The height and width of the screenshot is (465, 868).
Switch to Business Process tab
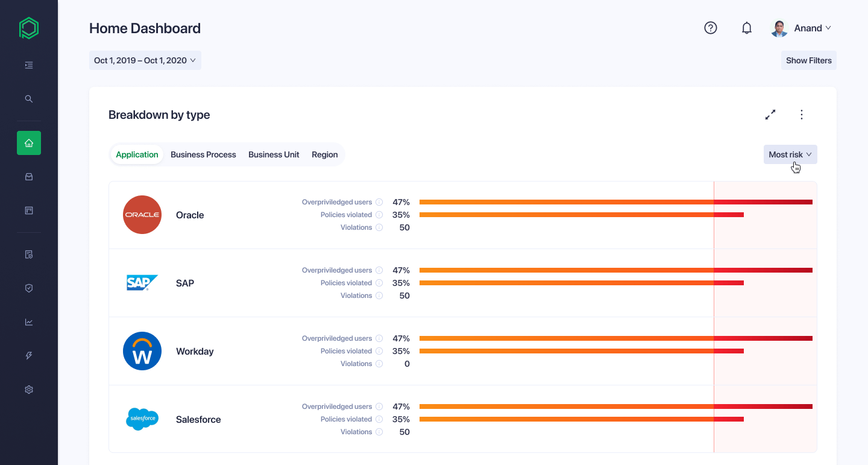(203, 154)
